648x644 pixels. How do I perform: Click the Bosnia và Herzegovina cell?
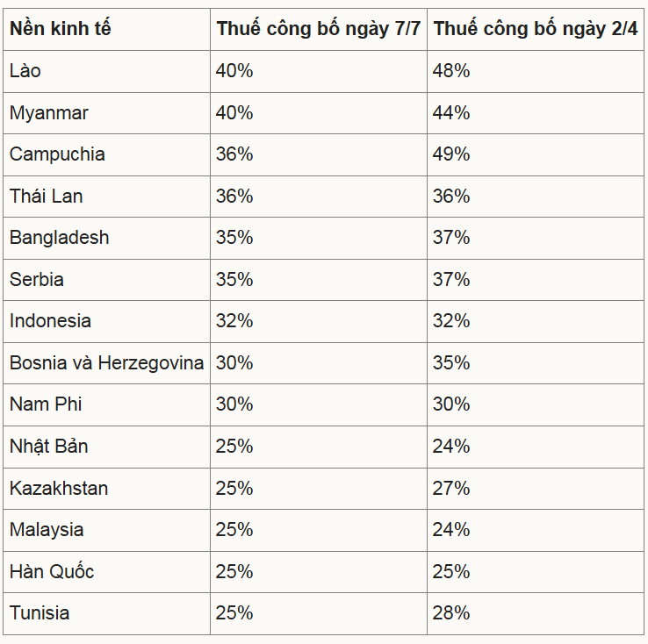point(106,363)
